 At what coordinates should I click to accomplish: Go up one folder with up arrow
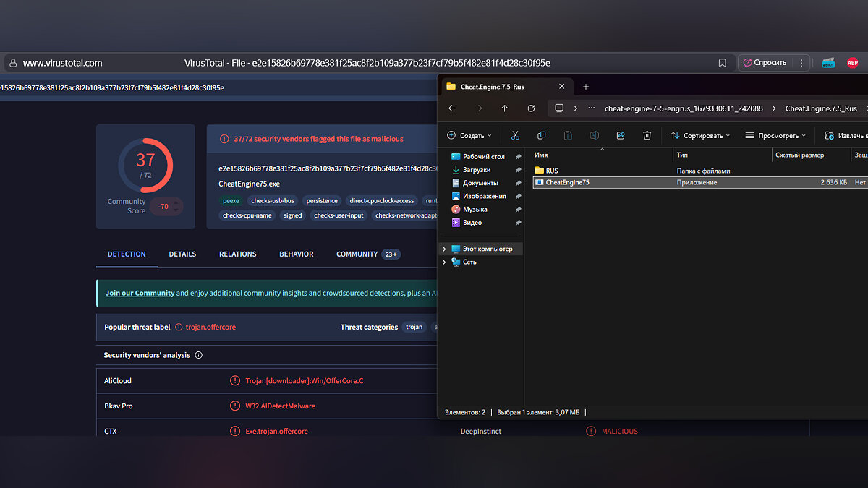504,108
